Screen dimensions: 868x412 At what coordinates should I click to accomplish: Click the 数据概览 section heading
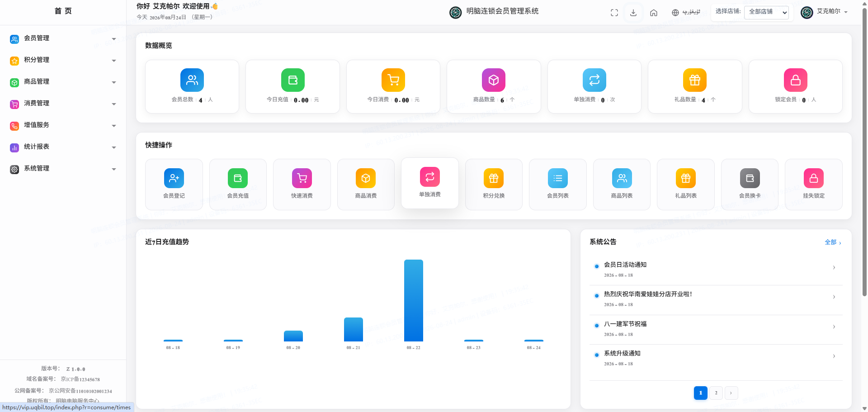(158, 46)
